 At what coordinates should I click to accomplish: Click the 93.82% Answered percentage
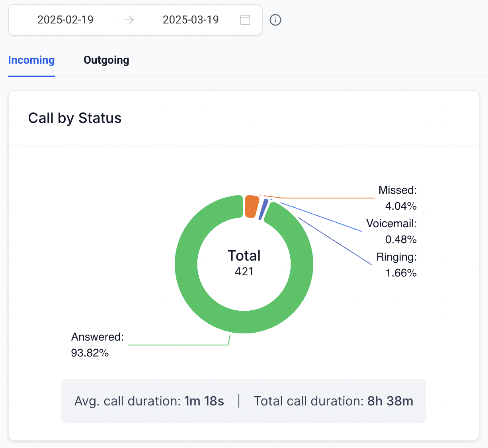tap(90, 353)
